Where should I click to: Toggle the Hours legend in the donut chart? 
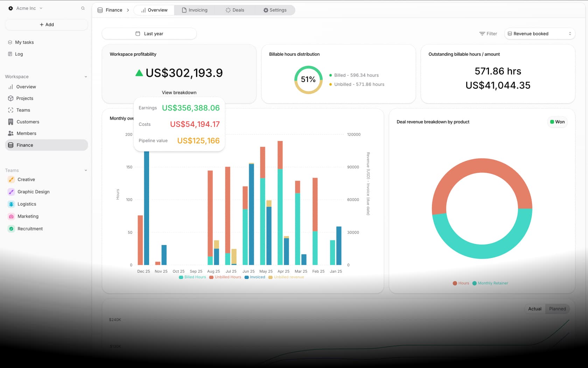[461, 283]
